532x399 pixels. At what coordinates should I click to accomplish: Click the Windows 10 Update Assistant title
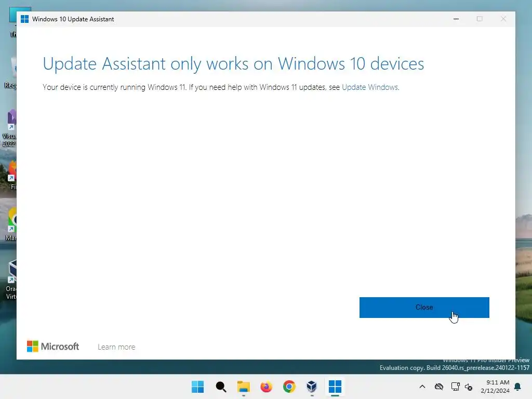click(x=73, y=19)
